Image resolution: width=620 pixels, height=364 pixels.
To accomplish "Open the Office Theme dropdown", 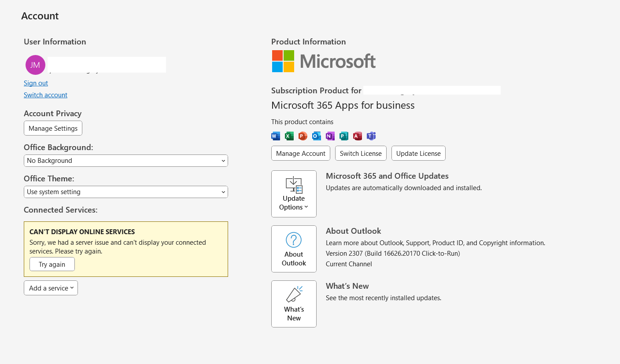I will [126, 192].
